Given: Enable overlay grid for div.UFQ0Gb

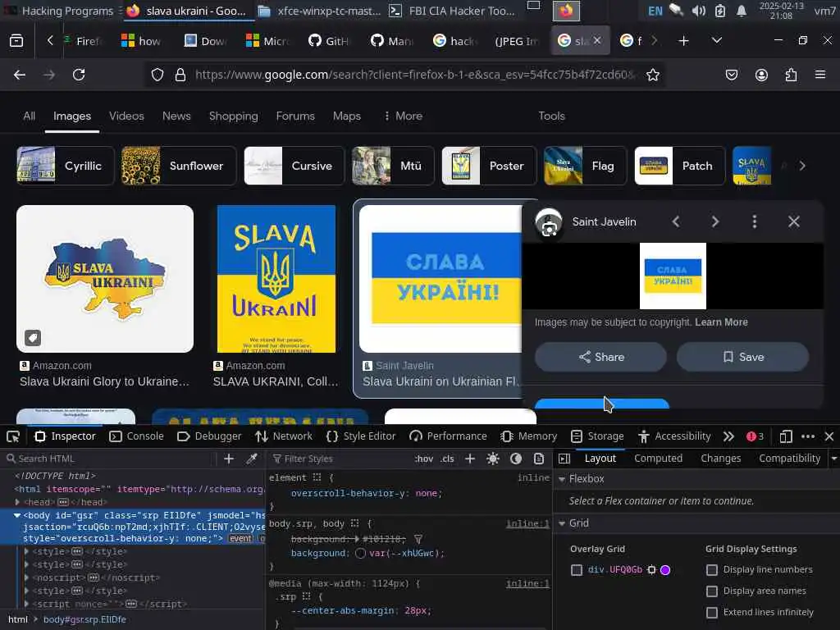Looking at the screenshot, I should point(577,570).
